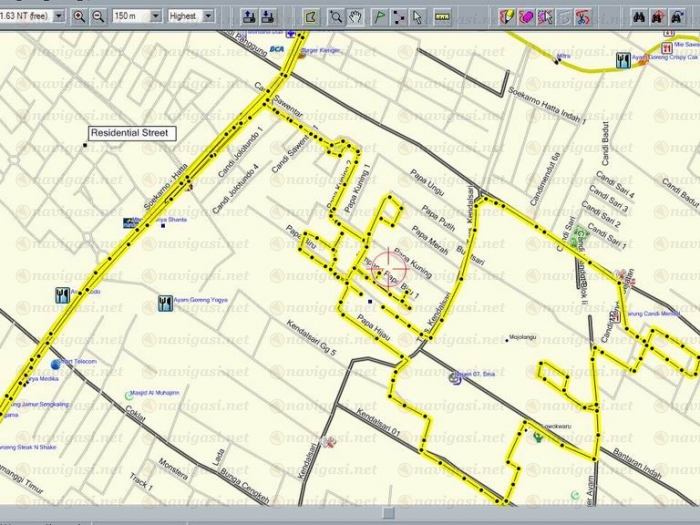The width and height of the screenshot is (700, 525).
Task: Select the Map tool icon
Action: pyautogui.click(x=310, y=16)
